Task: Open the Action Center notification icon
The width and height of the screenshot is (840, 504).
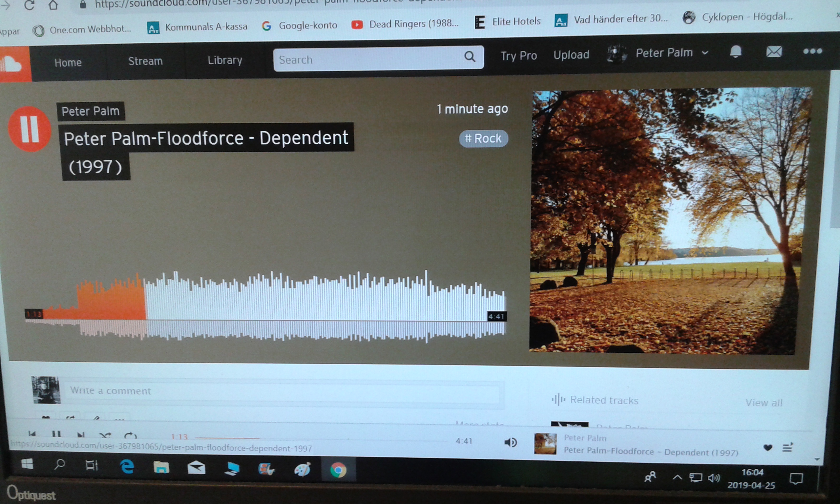Action: point(796,479)
